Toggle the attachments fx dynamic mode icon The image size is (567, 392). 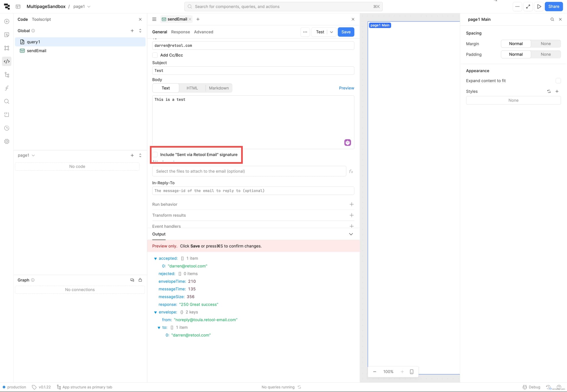point(351,171)
